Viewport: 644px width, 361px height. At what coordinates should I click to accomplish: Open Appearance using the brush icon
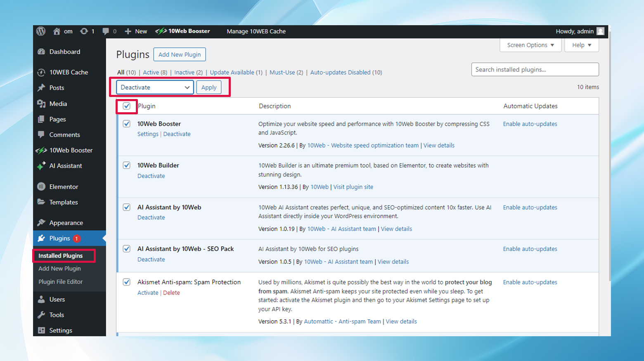click(41, 222)
